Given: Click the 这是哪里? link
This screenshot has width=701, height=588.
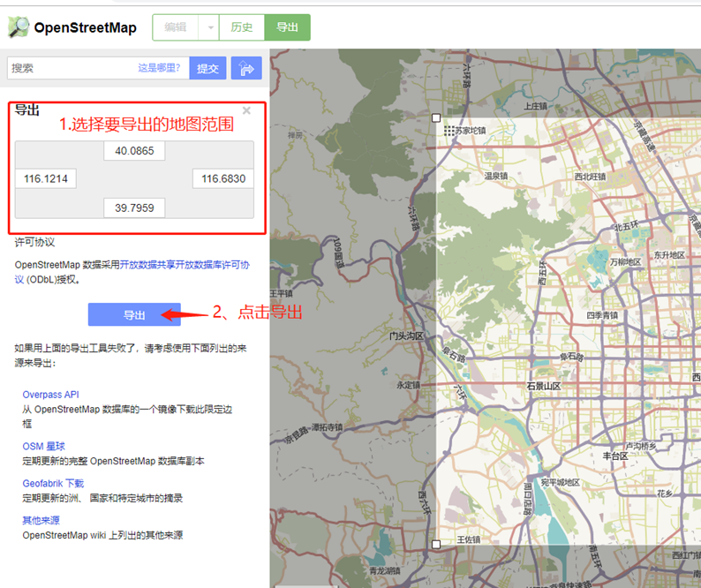Looking at the screenshot, I should point(159,68).
